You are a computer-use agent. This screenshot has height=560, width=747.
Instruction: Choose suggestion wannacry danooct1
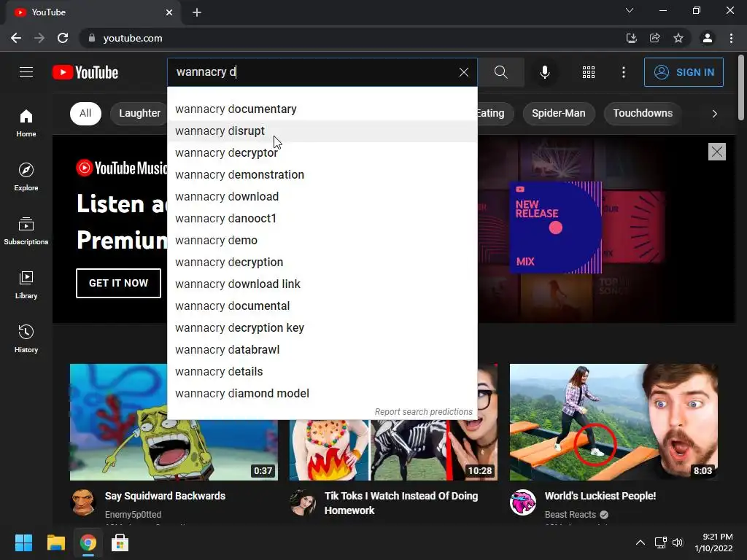pyautogui.click(x=322, y=219)
